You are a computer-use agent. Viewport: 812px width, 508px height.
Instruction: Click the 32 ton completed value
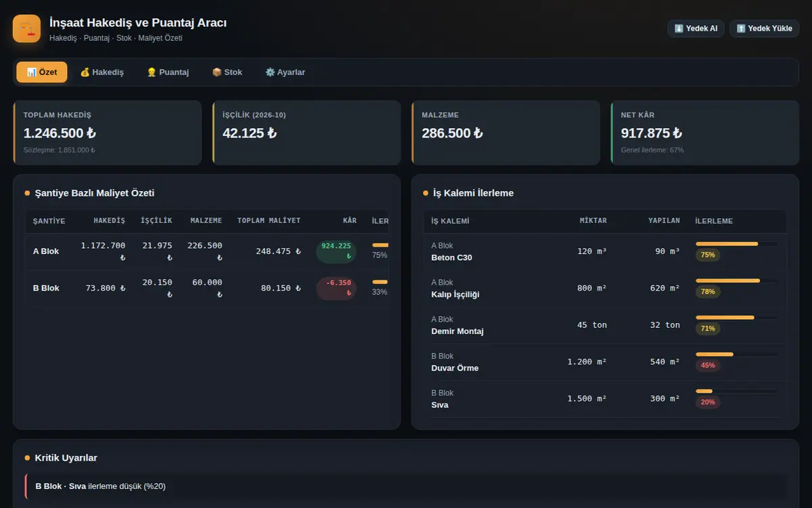(x=664, y=325)
